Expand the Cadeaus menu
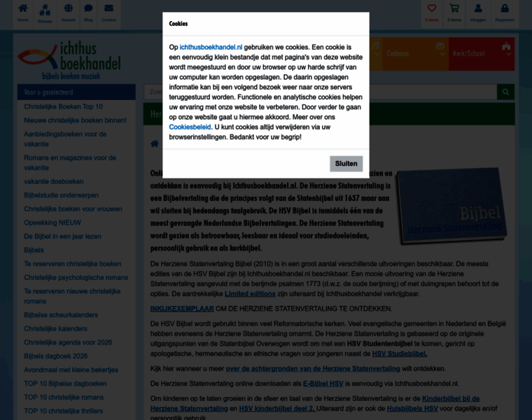 [x=415, y=54]
